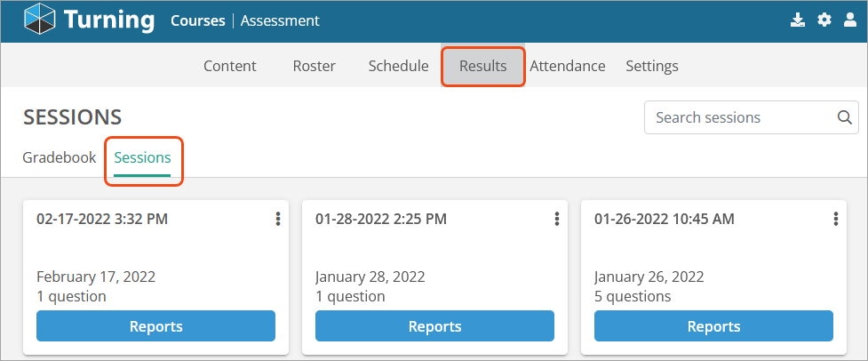Screen dimensions: 868x361
Task: Open options menu for 01-26-2022 session
Action: pyautogui.click(x=836, y=220)
